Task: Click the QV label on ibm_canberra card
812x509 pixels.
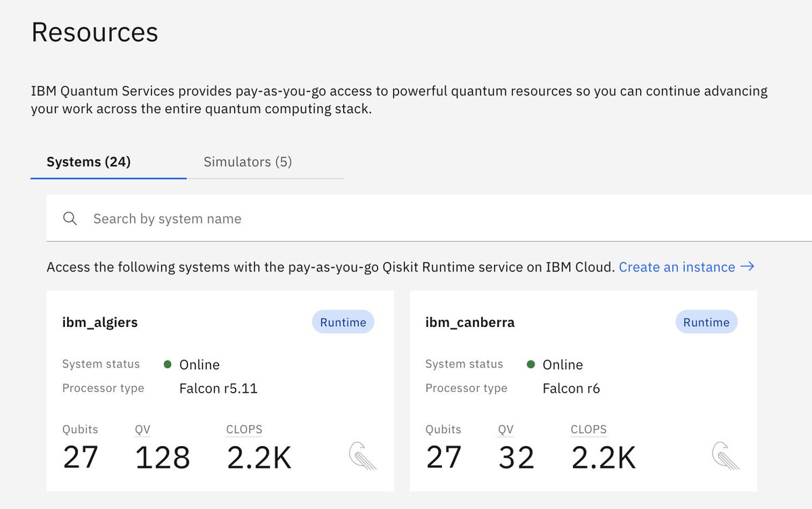Action: [x=506, y=429]
